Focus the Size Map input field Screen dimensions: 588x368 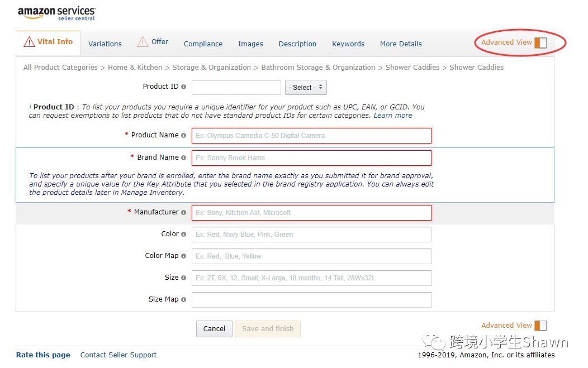click(312, 300)
